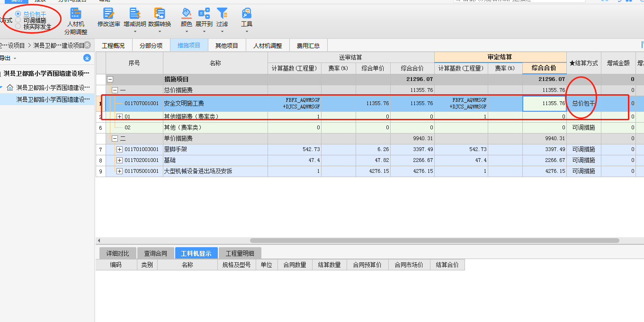644x322 pixels.
Task: Open the 详细对比 bottom tab
Action: pos(117,253)
